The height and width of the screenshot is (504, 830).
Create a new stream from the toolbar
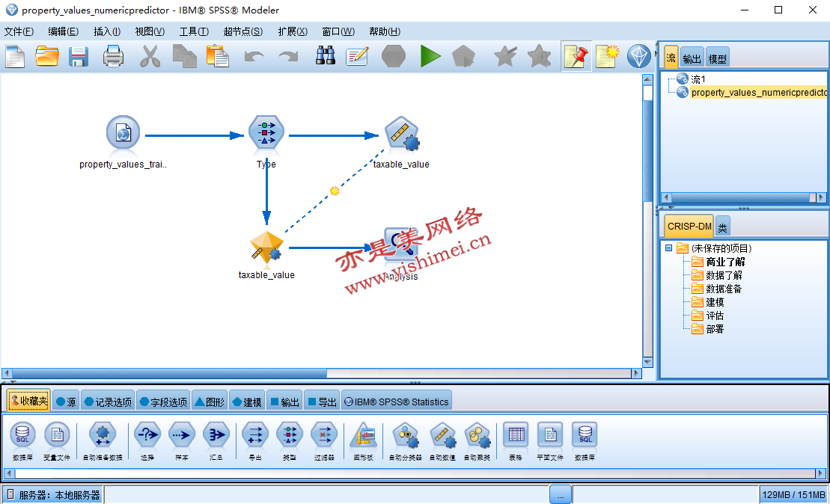coord(15,56)
